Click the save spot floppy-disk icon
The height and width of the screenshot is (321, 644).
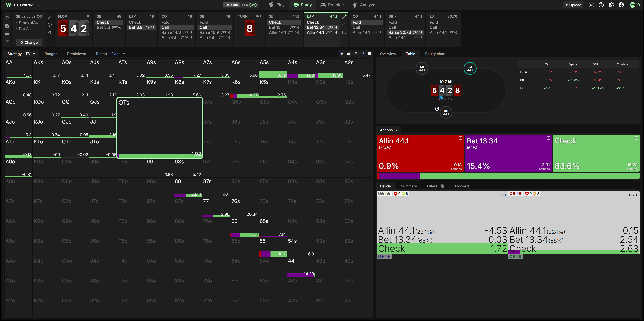pyautogui.click(x=7, y=26)
